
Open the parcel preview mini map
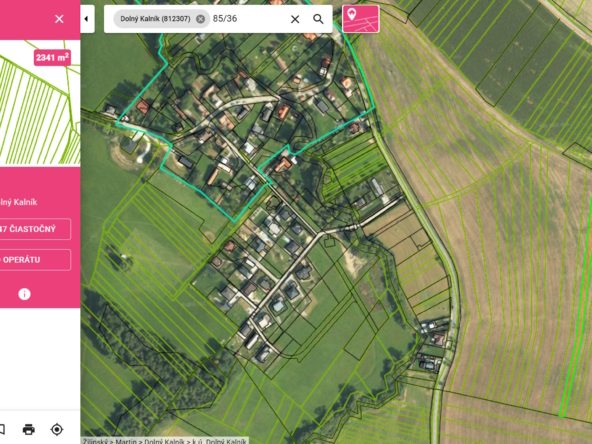[40, 103]
